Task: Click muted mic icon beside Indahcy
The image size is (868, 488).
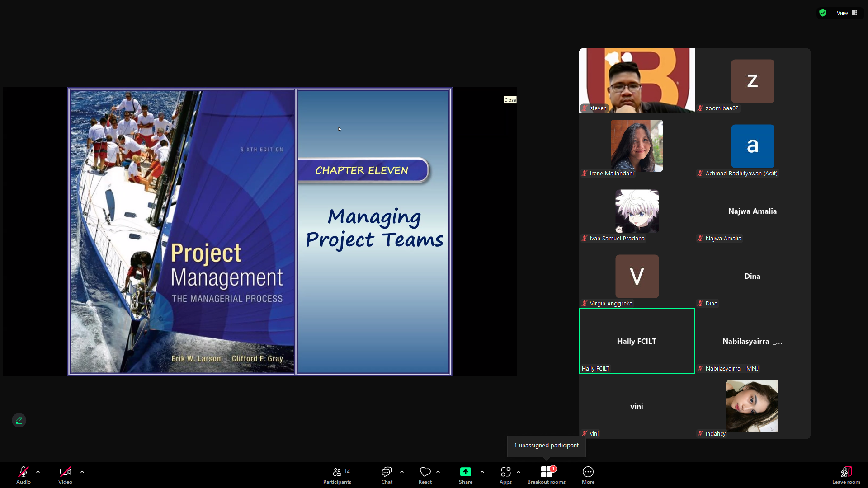Action: 701,434
